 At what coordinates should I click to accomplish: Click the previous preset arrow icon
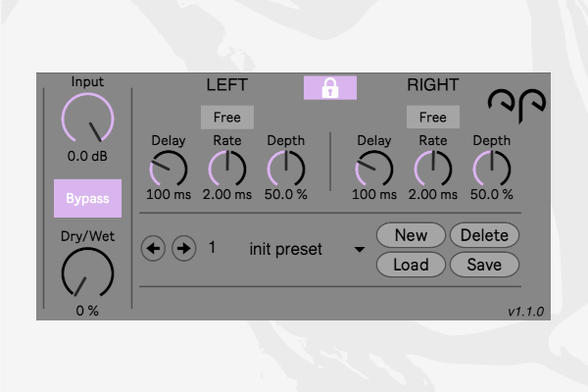(x=153, y=248)
